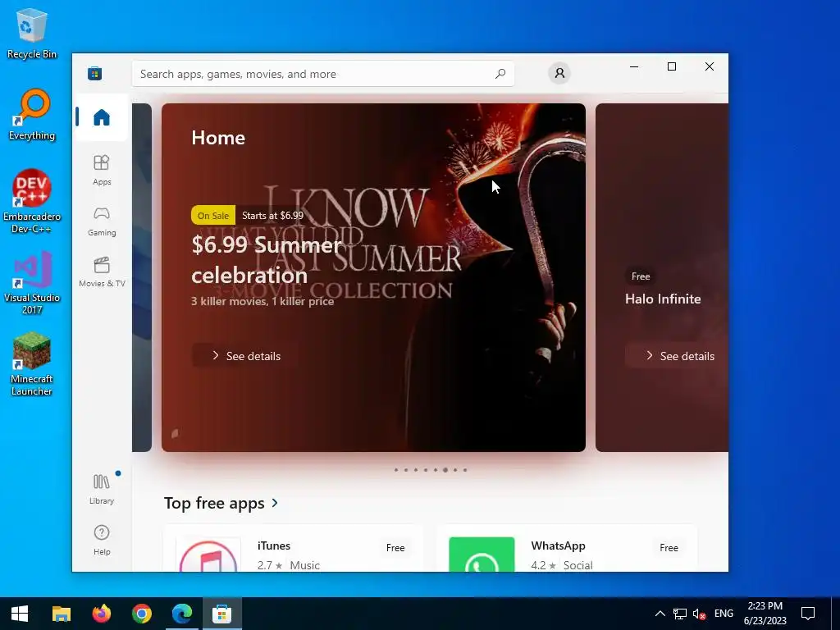This screenshot has height=630, width=840.
Task: Select Visual Studio 2017 desktop shortcut
Action: pyautogui.click(x=32, y=283)
